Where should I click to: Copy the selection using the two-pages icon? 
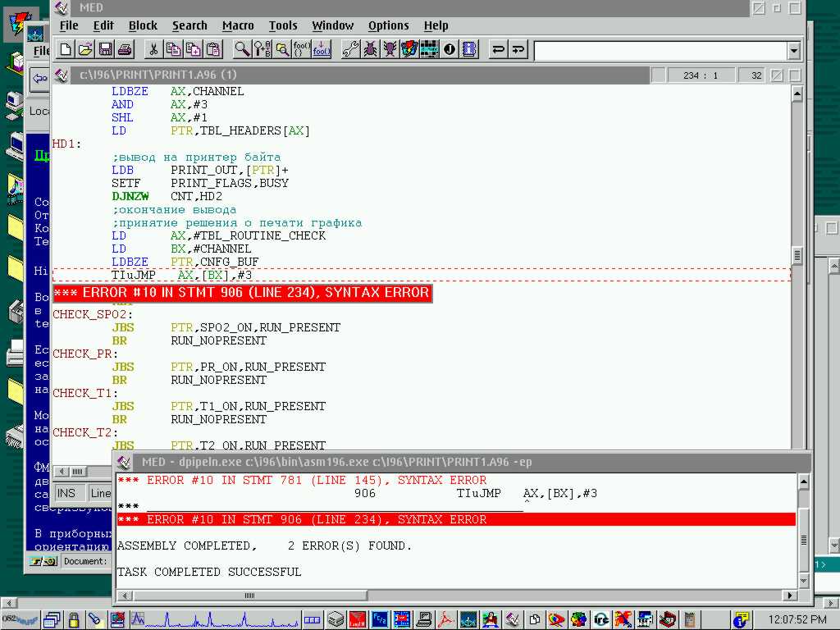pyautogui.click(x=173, y=49)
